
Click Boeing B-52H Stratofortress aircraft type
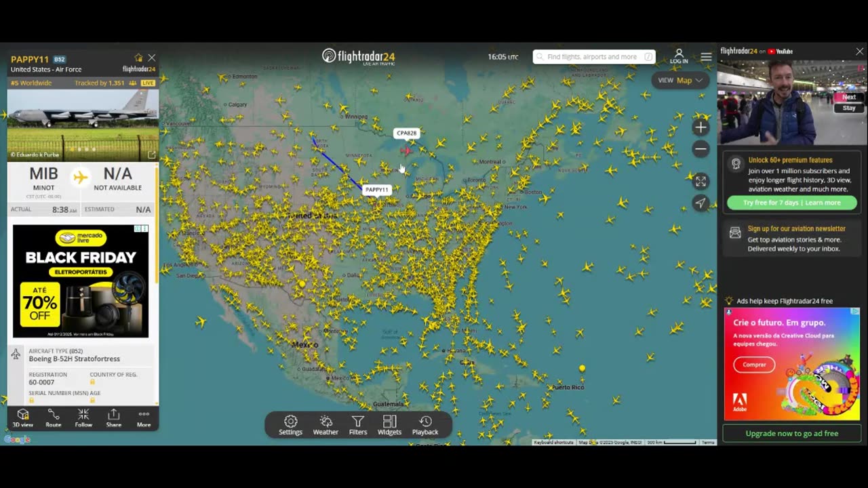pyautogui.click(x=75, y=359)
